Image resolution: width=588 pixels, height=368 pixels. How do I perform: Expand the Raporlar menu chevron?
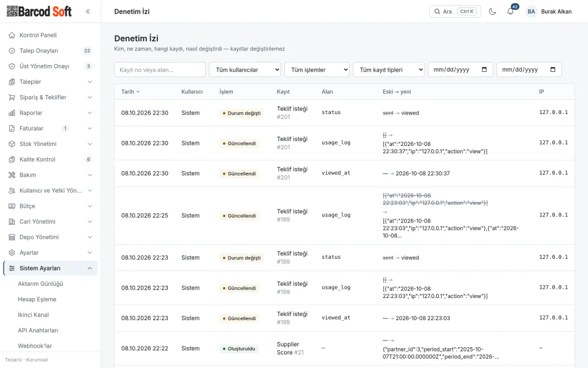pyautogui.click(x=90, y=113)
